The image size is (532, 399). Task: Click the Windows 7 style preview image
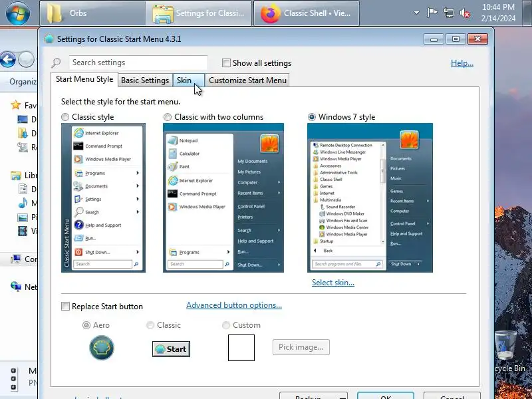click(x=370, y=198)
